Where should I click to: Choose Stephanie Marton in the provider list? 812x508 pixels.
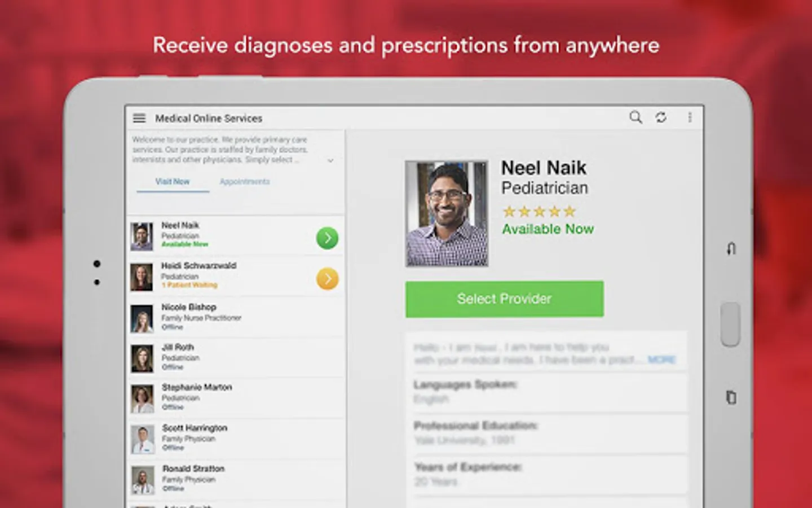(236, 398)
